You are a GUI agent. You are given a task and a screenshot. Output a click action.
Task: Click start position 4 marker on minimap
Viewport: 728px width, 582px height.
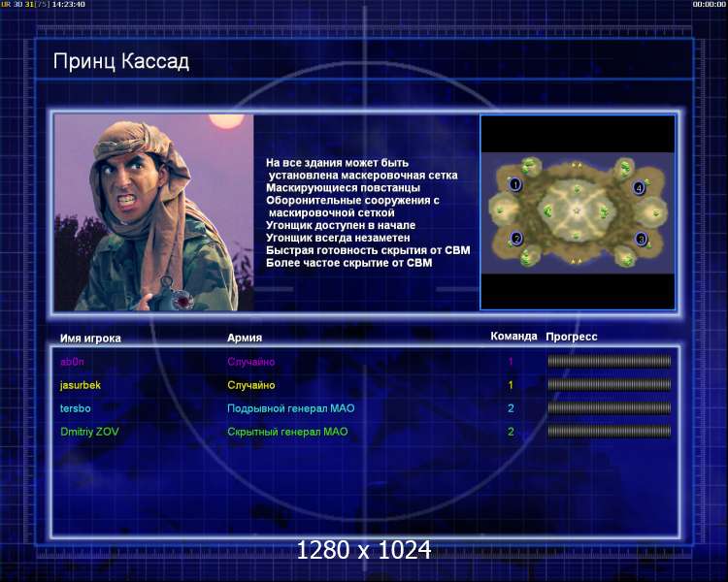coord(639,188)
